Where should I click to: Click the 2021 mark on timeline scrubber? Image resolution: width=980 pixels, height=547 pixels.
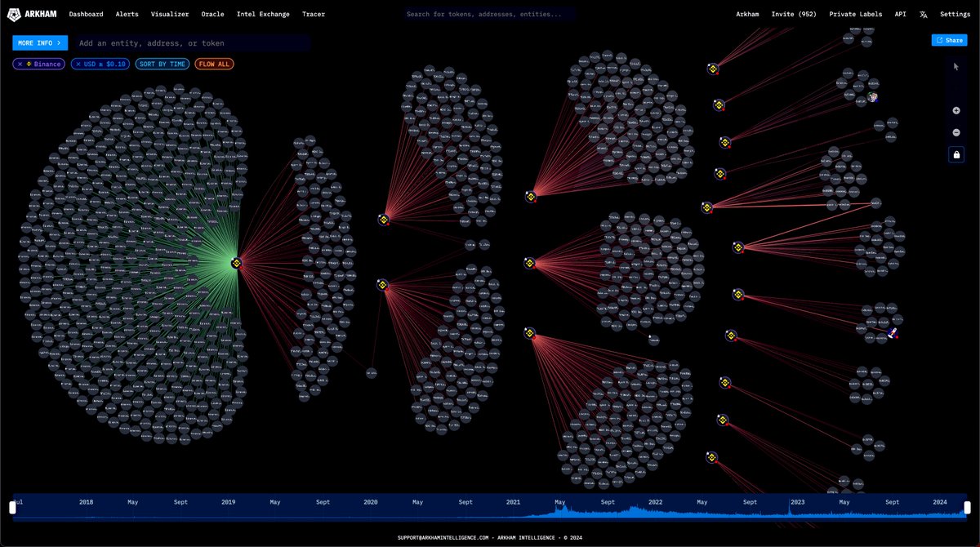(x=513, y=502)
